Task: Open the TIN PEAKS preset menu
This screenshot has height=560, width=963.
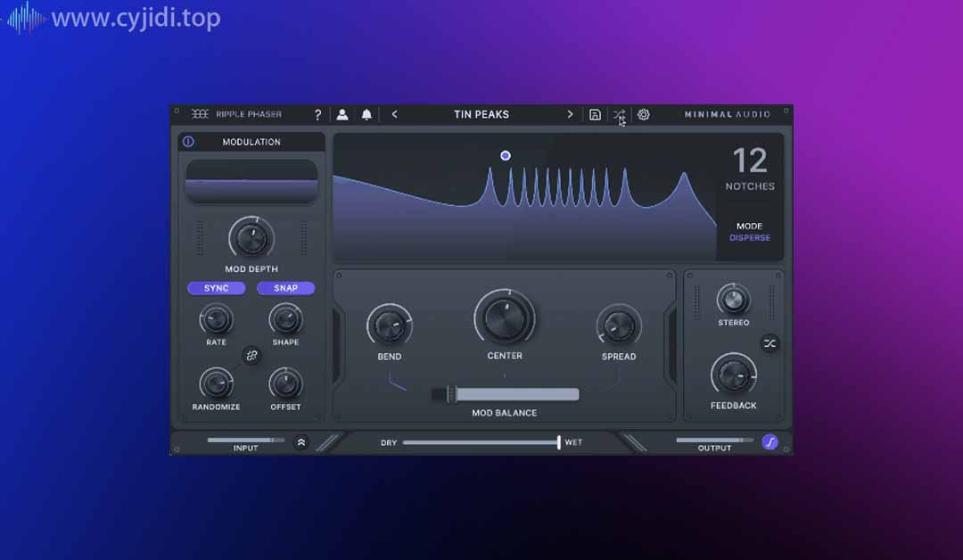Action: point(481,114)
